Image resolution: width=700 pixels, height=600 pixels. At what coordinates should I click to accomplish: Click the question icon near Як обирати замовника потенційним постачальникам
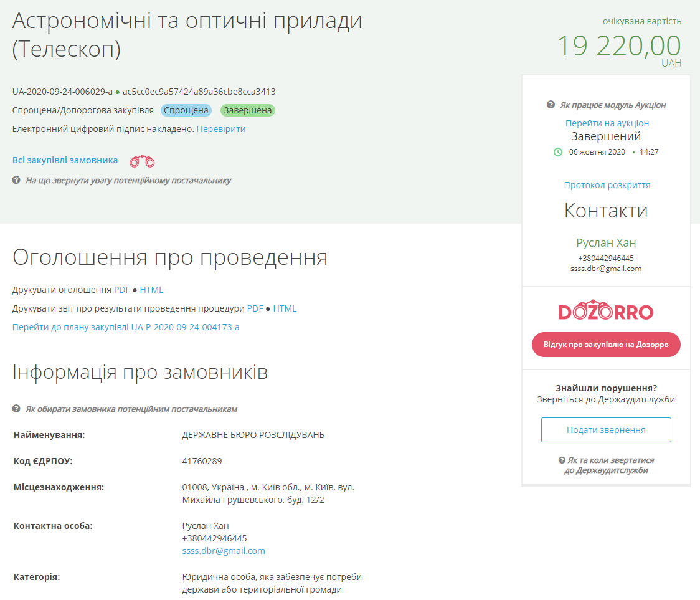pos(17,409)
